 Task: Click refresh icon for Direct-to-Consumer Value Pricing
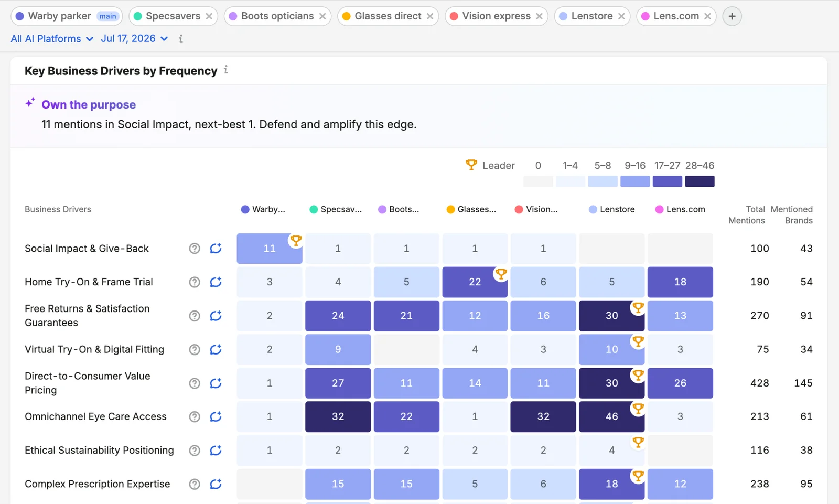pos(216,383)
